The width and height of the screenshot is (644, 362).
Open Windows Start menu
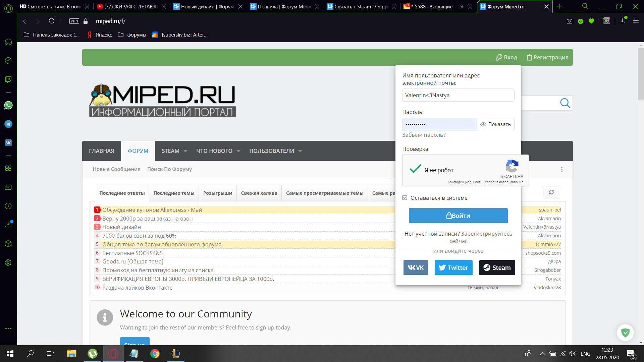(x=10, y=354)
